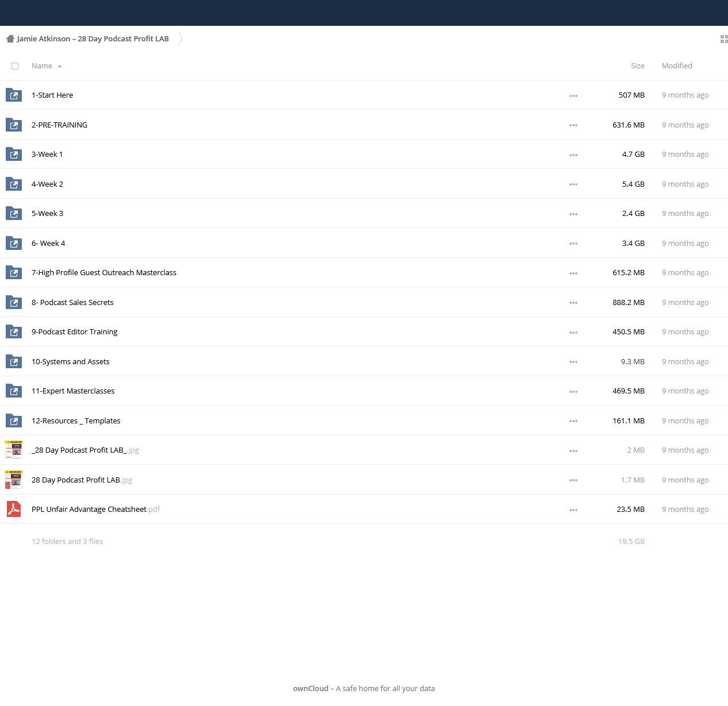Click the folder icon for 10-Systems and Assets
This screenshot has height=706, width=728.
click(x=14, y=361)
